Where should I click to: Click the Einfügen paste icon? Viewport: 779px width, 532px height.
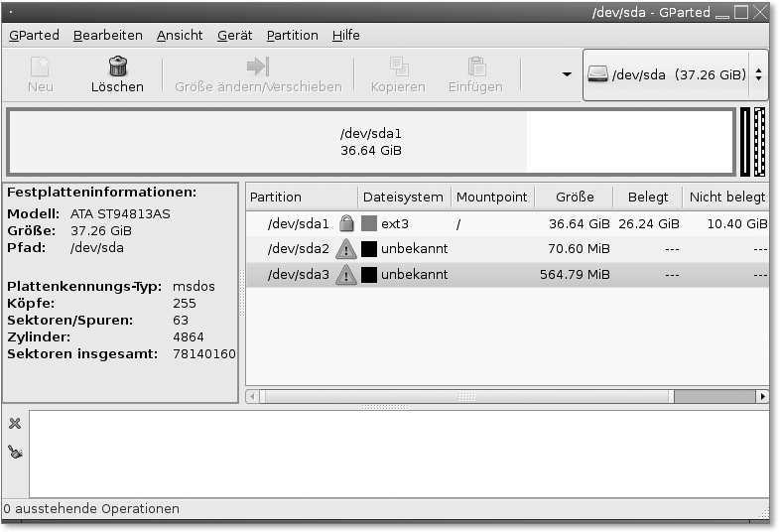(x=477, y=67)
